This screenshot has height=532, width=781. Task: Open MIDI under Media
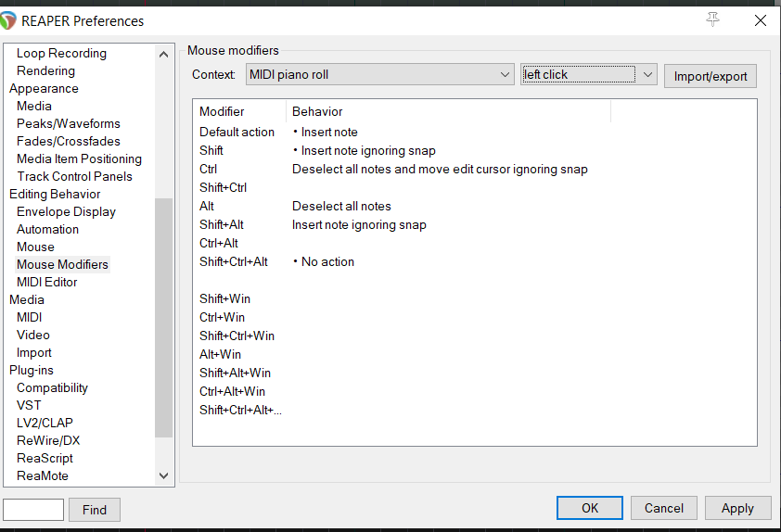pos(29,318)
